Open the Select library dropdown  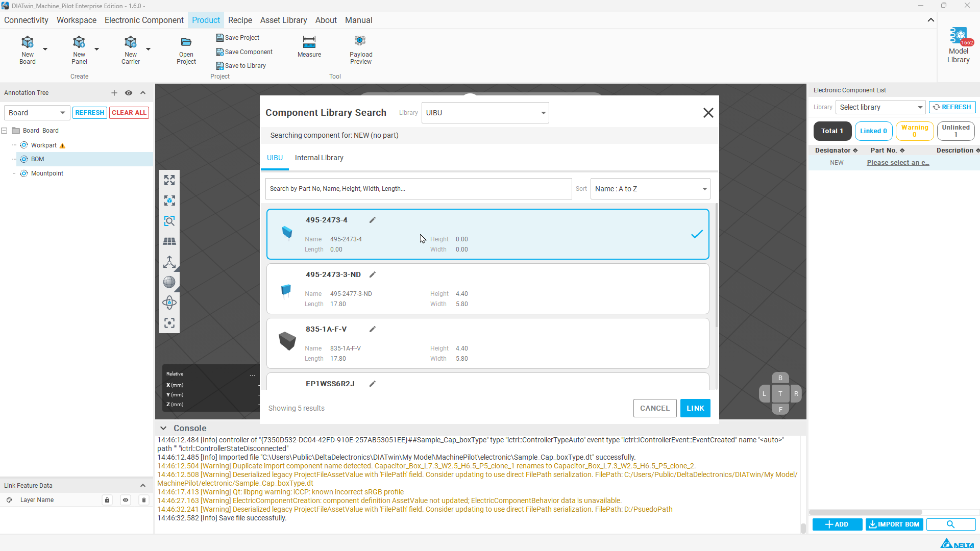[x=880, y=107]
